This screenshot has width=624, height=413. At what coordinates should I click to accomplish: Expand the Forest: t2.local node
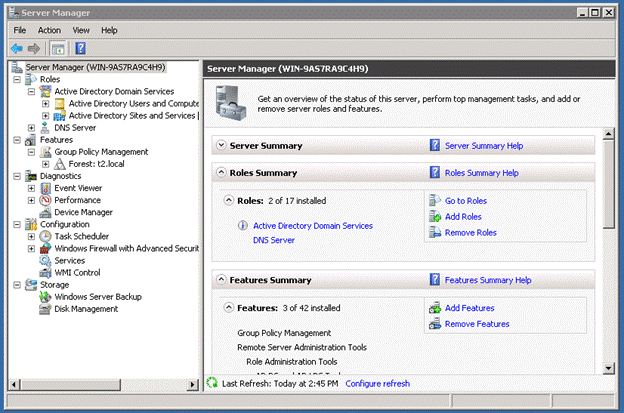(46, 164)
